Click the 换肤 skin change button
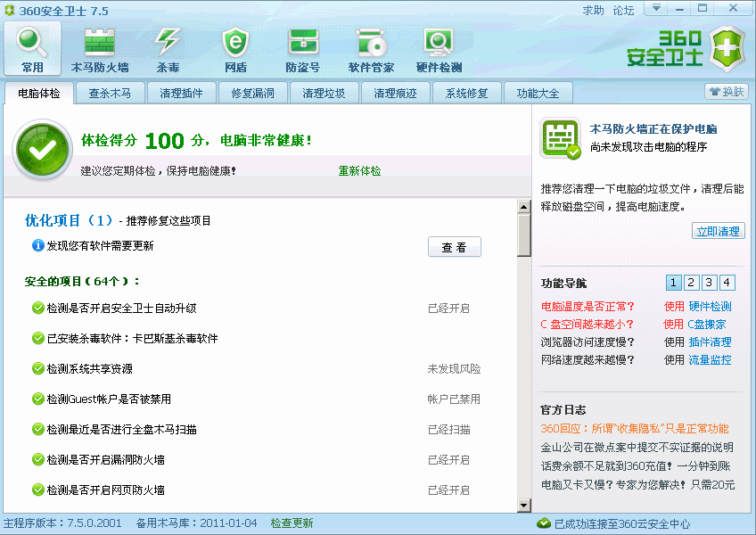 [x=727, y=92]
